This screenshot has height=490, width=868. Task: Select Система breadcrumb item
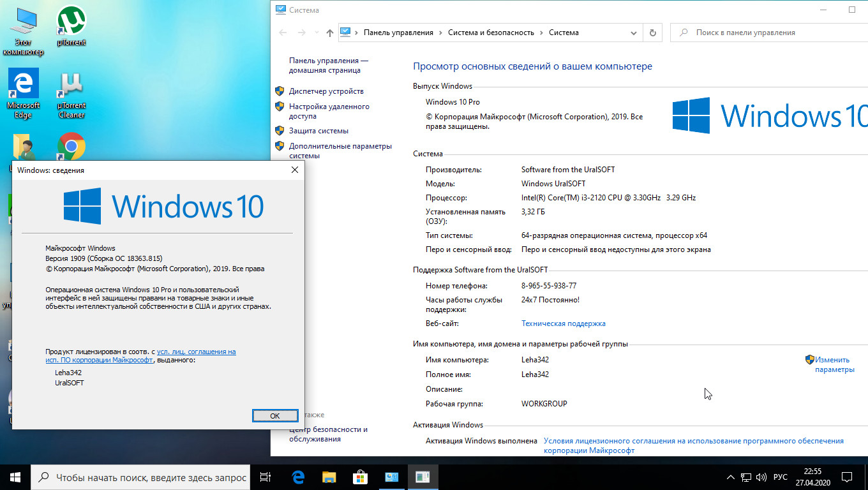pos(564,33)
